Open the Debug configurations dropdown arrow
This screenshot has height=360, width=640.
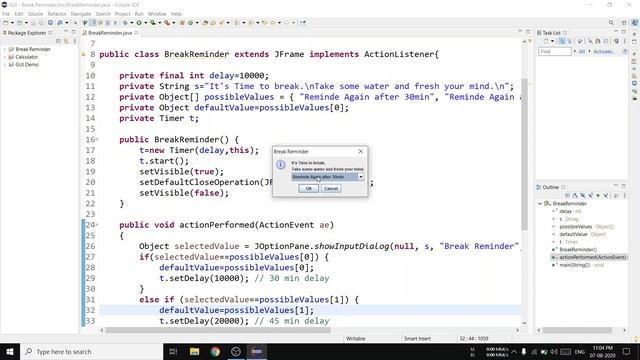click(x=131, y=23)
